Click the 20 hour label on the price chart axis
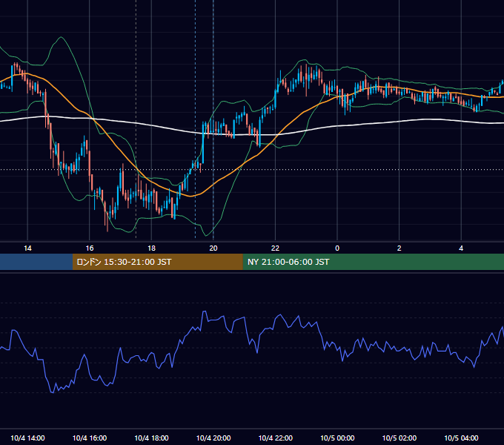This screenshot has height=445, width=504. [x=213, y=248]
